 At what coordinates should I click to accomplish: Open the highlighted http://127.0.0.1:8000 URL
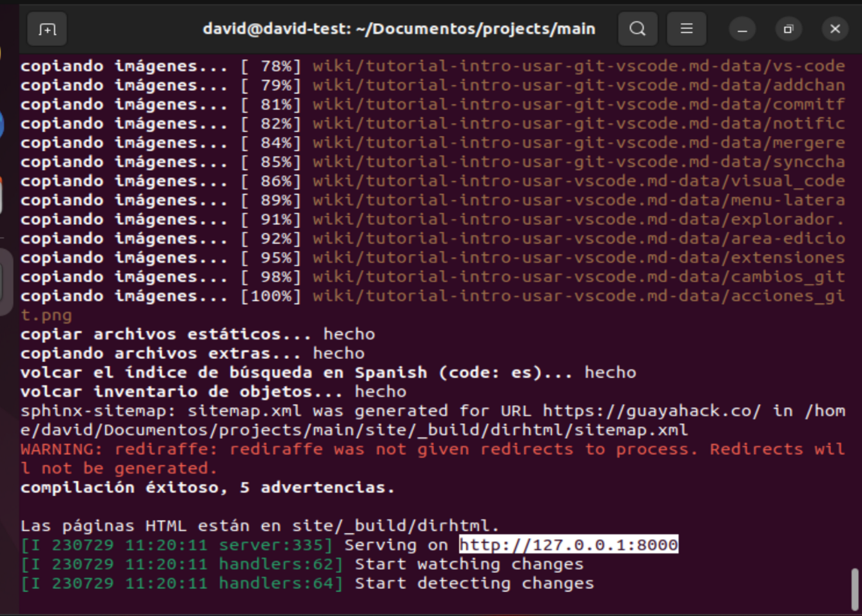569,545
